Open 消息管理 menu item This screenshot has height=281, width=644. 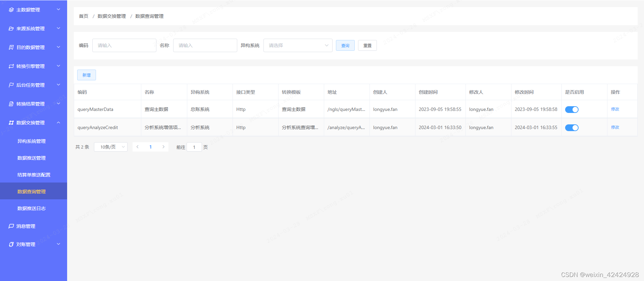34,226
